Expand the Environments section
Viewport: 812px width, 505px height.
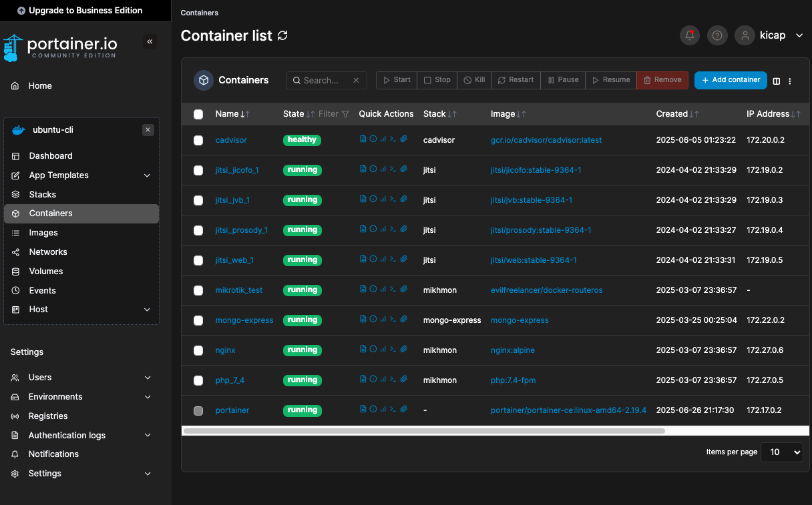coord(148,397)
